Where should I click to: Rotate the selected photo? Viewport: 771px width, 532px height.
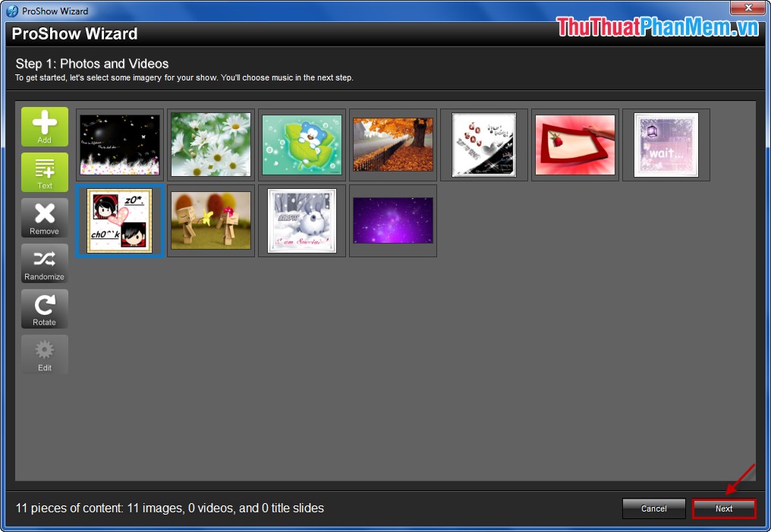pyautogui.click(x=44, y=309)
